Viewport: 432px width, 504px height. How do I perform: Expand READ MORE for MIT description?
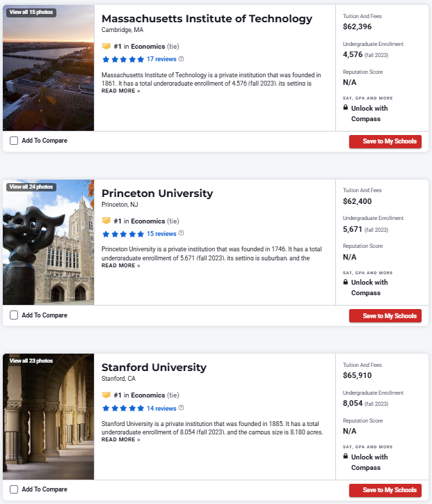pyautogui.click(x=121, y=91)
